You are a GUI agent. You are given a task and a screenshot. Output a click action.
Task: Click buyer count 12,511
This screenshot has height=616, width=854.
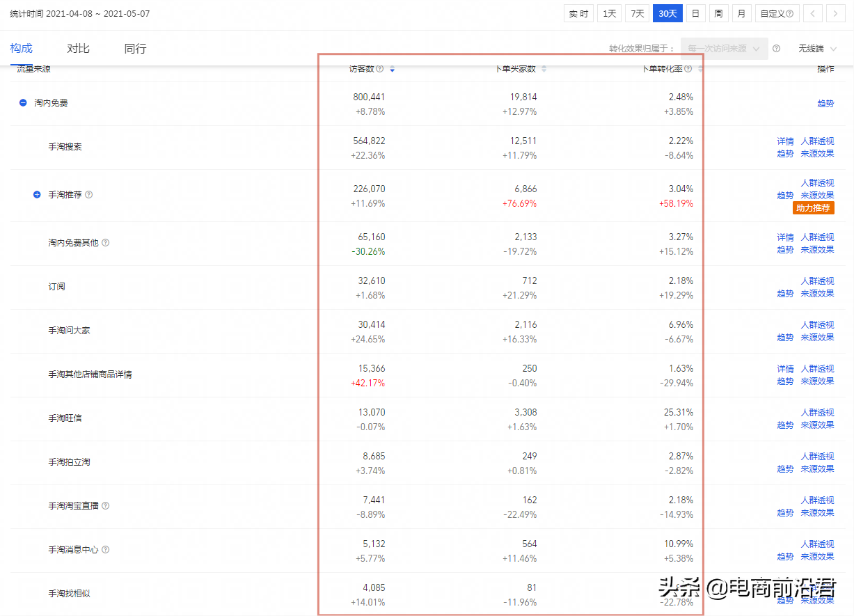click(523, 141)
